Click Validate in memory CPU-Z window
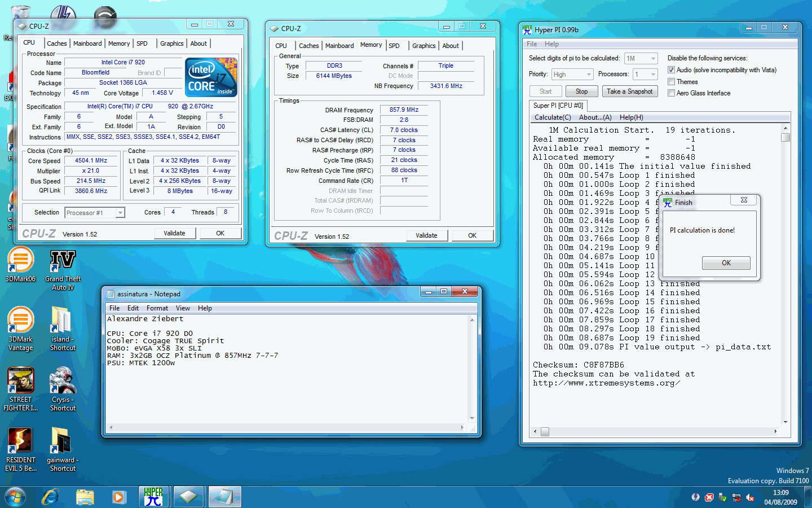 (x=426, y=235)
